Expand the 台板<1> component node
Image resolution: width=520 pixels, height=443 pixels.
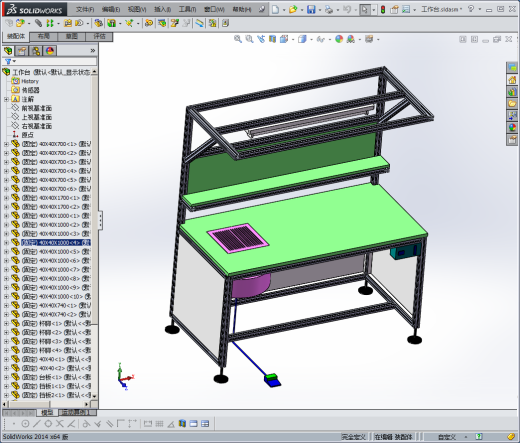(6, 377)
